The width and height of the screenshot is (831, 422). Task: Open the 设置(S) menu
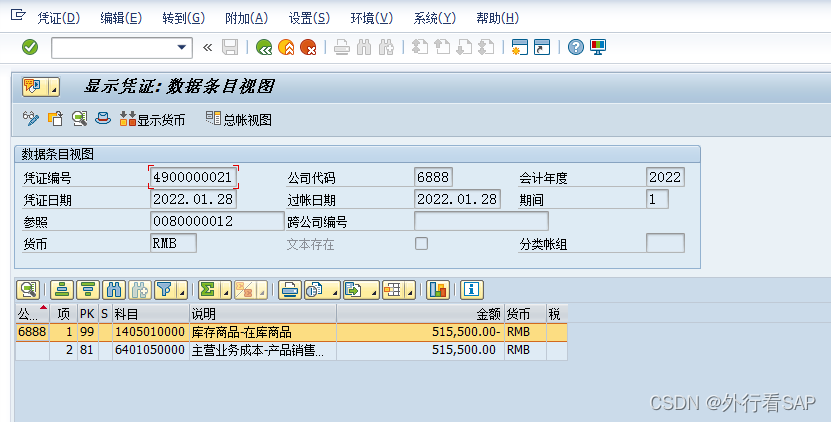pos(309,18)
